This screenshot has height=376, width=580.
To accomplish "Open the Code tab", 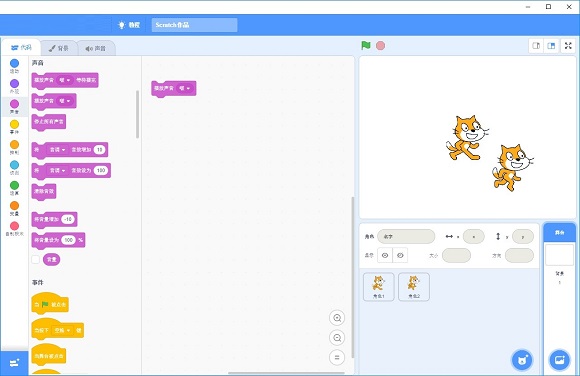I will coord(21,47).
